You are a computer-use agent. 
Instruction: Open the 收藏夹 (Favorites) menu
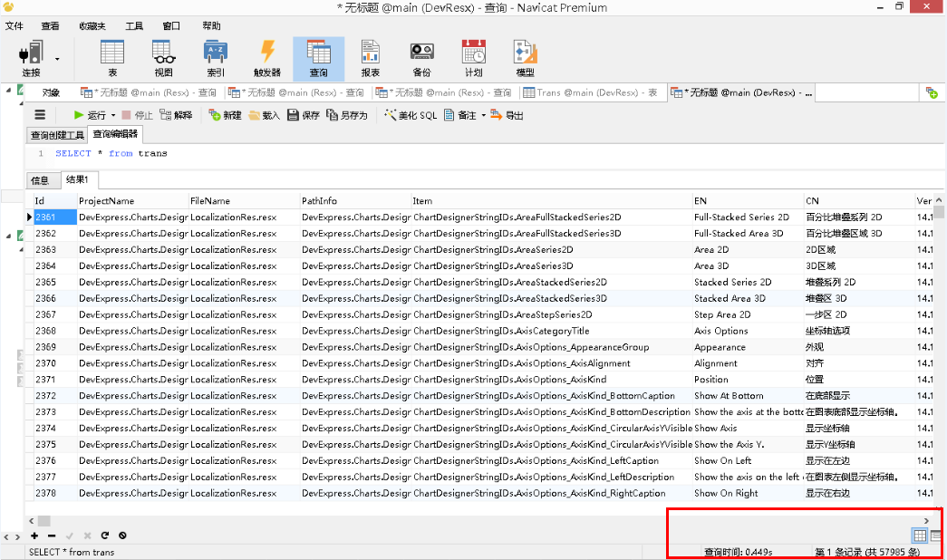pos(92,26)
